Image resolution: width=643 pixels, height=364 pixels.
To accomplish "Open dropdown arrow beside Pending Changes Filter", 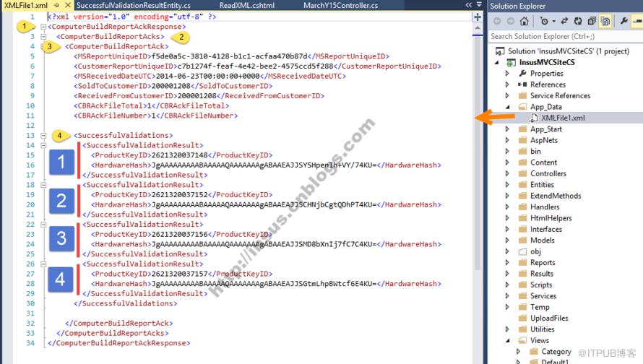I will (553, 22).
